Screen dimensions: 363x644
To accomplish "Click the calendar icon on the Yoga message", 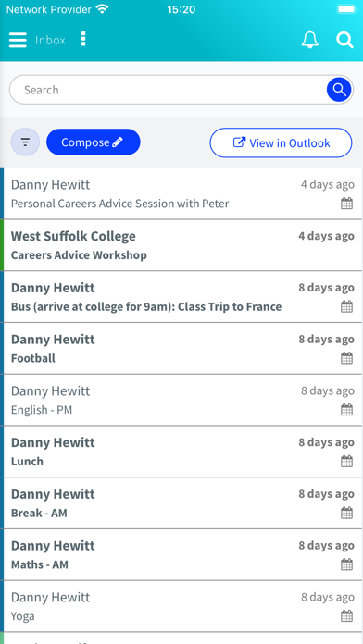I will [x=346, y=615].
